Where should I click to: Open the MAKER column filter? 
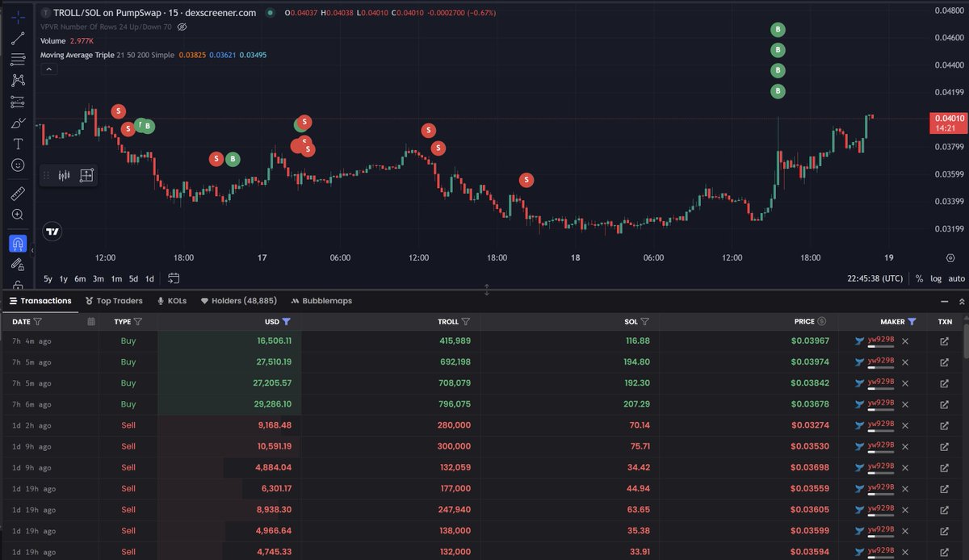(912, 321)
